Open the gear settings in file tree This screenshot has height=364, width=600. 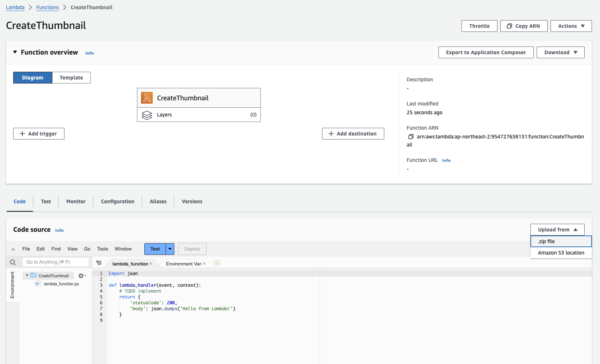pyautogui.click(x=82, y=276)
